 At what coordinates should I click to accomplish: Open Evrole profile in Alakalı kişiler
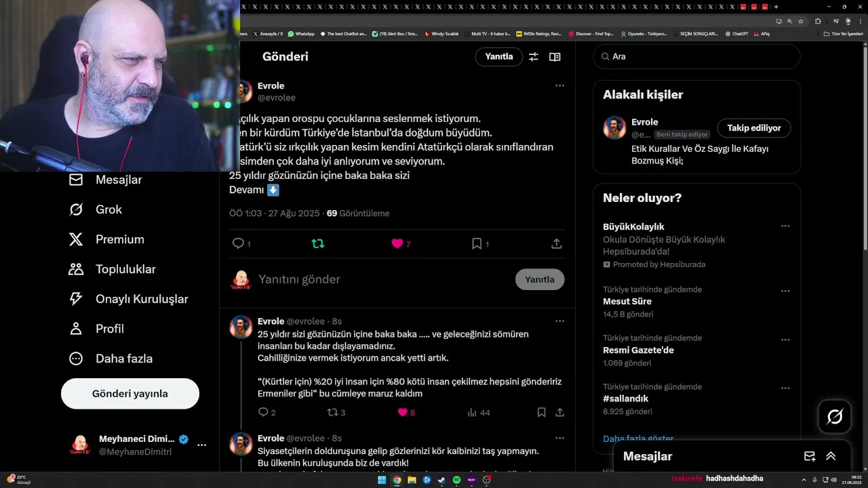click(645, 122)
